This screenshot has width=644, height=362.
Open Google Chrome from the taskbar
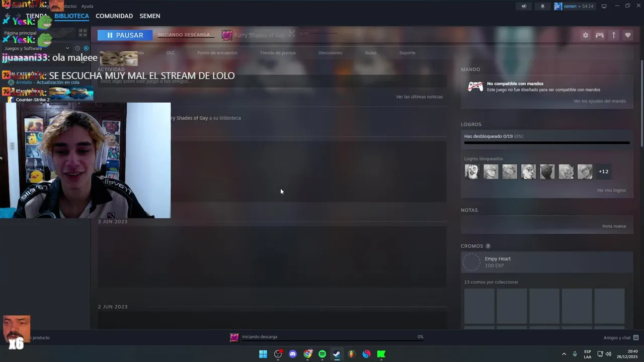(x=308, y=354)
